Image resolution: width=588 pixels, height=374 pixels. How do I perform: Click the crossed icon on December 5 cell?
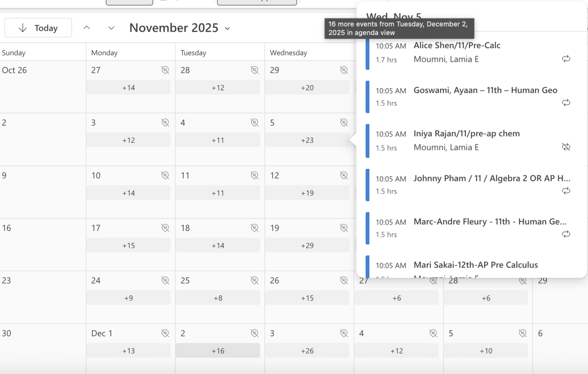522,333
